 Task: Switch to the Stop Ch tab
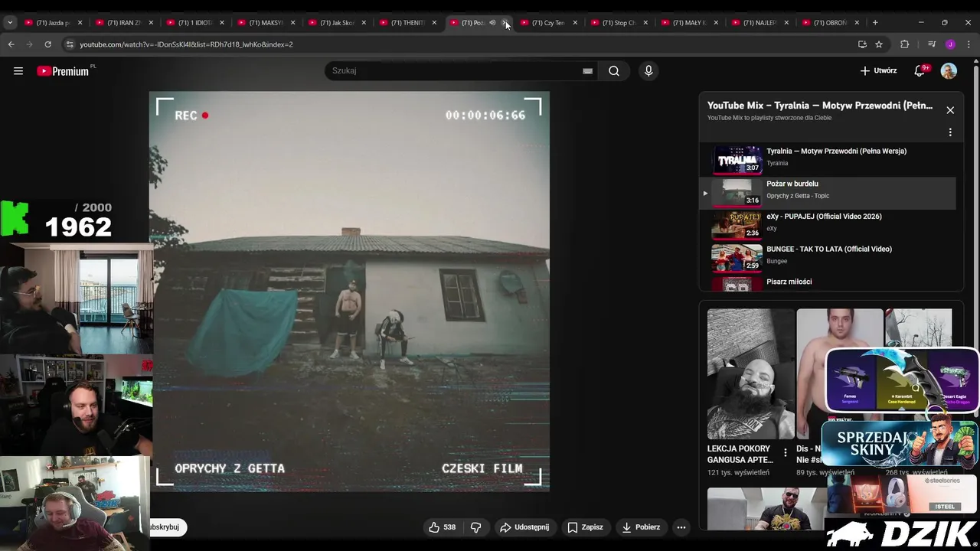[619, 22]
